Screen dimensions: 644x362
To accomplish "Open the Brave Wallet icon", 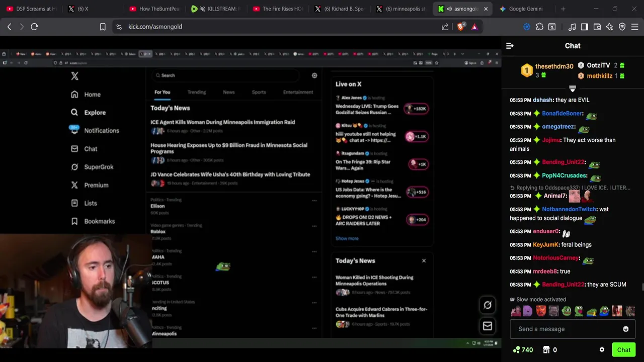I will pos(597,27).
